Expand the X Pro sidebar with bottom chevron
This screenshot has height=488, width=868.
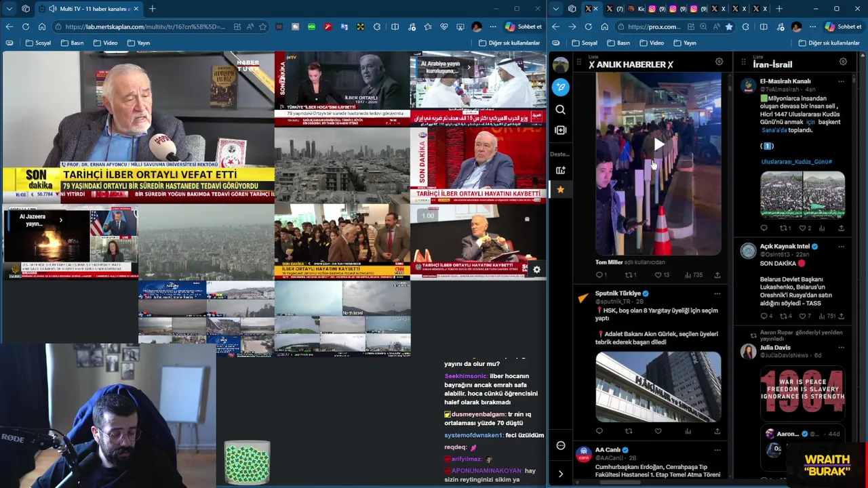[x=560, y=474]
